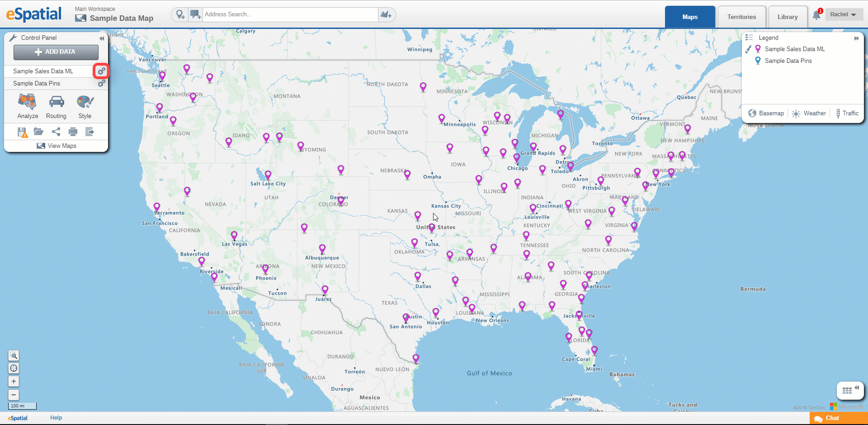868x425 pixels.
Task: Click the Help link
Action: pyautogui.click(x=56, y=418)
